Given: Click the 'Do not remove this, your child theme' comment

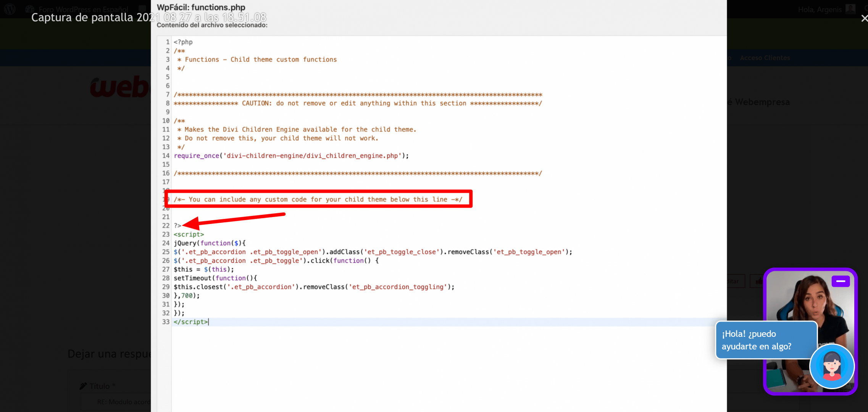Looking at the screenshot, I should 278,138.
